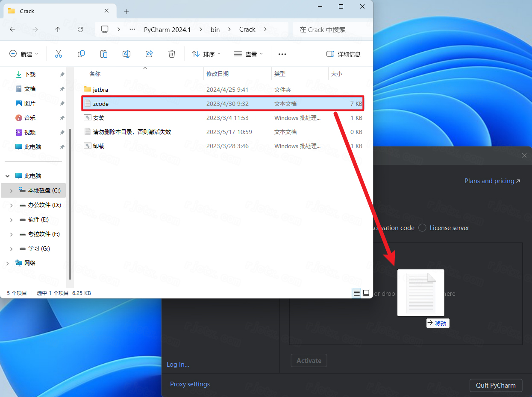The image size is (532, 397).
Task: Click the Quit PyCharm button
Action: pos(496,385)
